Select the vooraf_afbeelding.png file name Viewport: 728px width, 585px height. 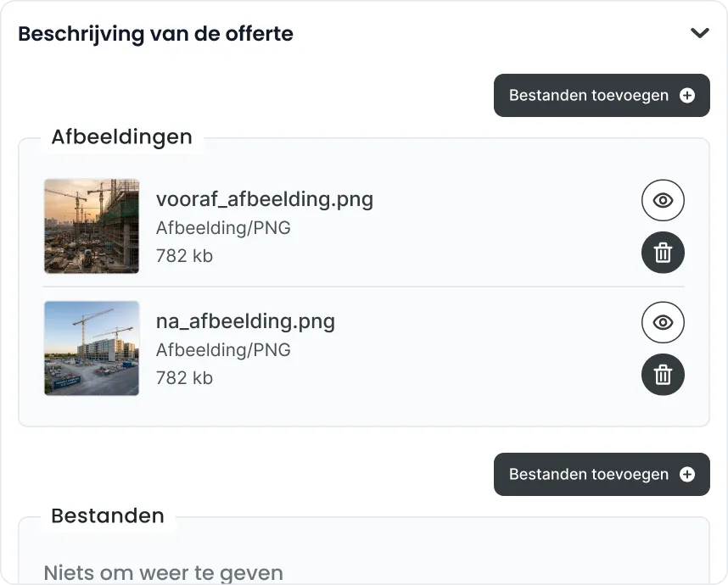click(265, 199)
